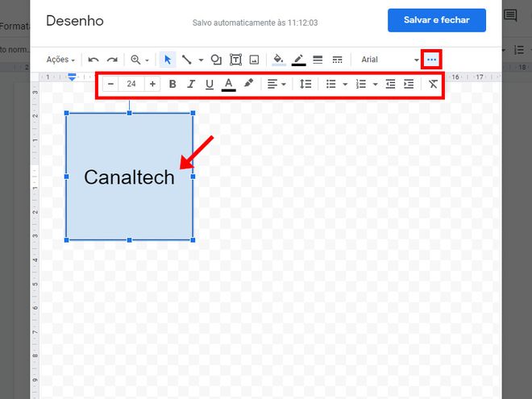Expand the numbered list options arrow
Screen dimensions: 532x399
376,84
